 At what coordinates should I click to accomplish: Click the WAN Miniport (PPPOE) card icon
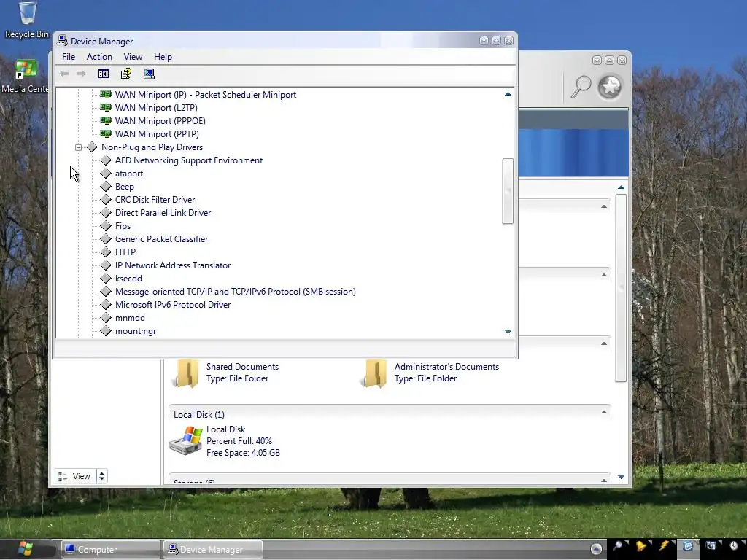pyautogui.click(x=106, y=120)
